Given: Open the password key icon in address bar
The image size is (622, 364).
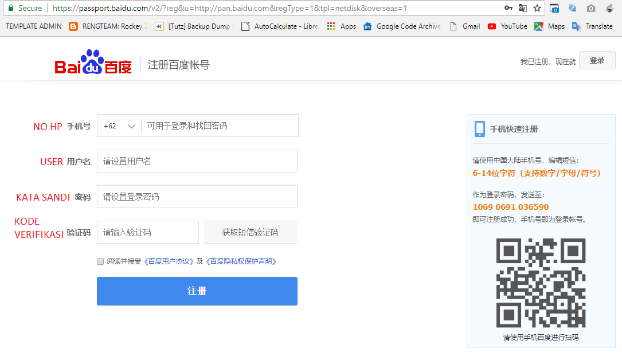Looking at the screenshot, I should [508, 8].
